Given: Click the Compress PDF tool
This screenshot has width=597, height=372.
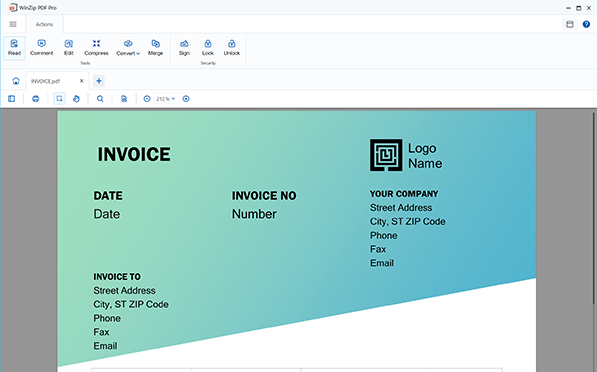Looking at the screenshot, I should [x=96, y=48].
